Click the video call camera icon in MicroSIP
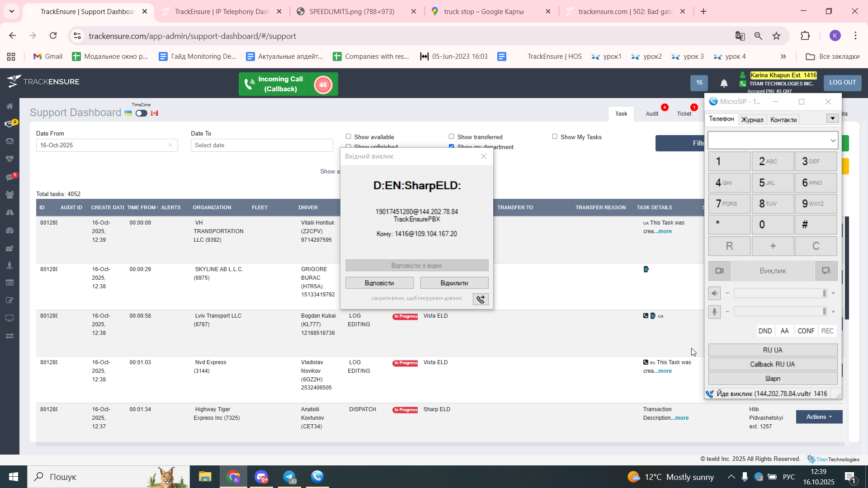The width and height of the screenshot is (868, 488). pos(719,271)
